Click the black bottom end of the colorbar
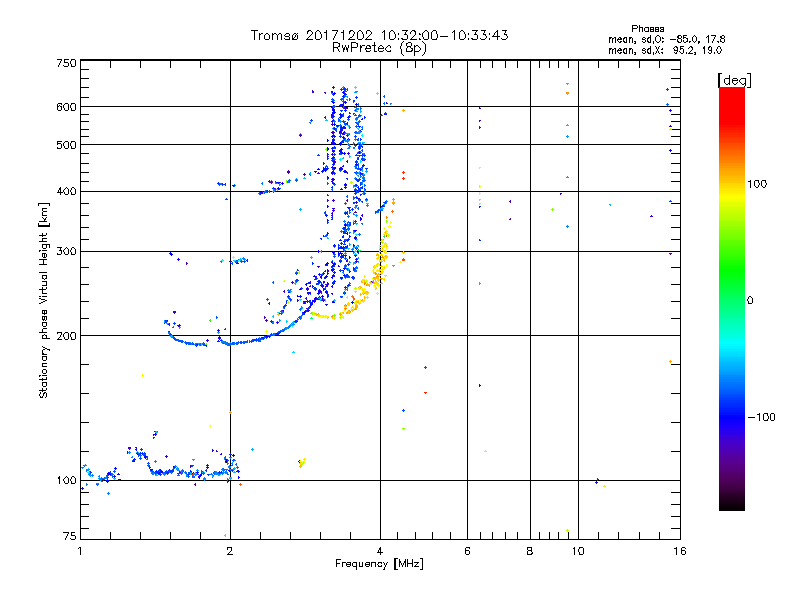This screenshot has height=600, width=800. [732, 503]
